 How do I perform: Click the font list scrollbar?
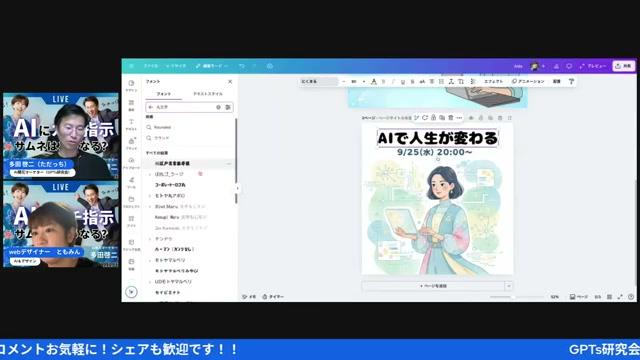236,161
